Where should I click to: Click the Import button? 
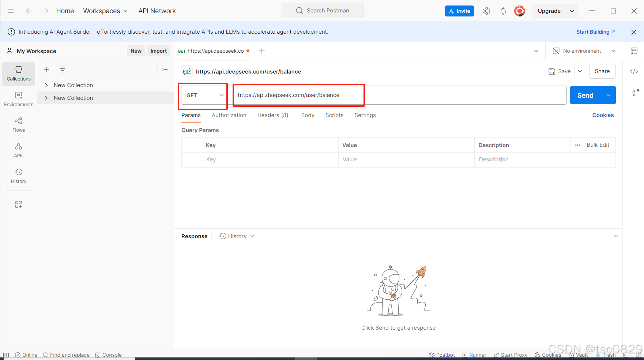[x=159, y=51]
